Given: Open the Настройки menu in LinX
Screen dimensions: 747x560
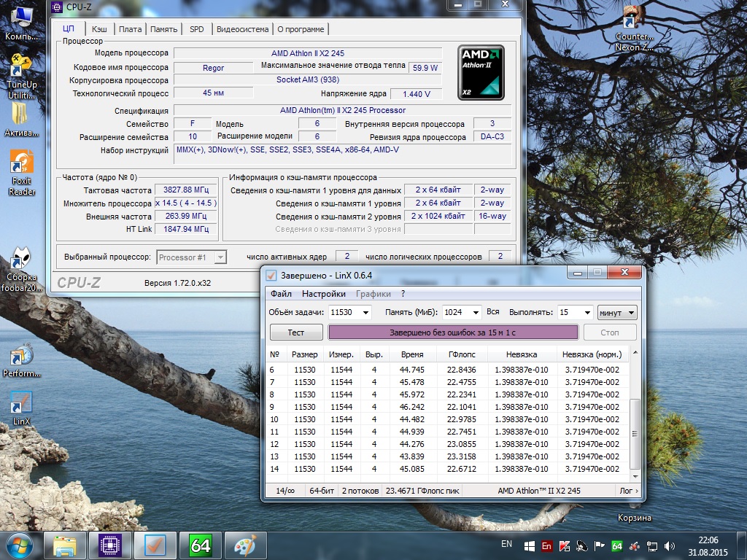Looking at the screenshot, I should pos(323,294).
